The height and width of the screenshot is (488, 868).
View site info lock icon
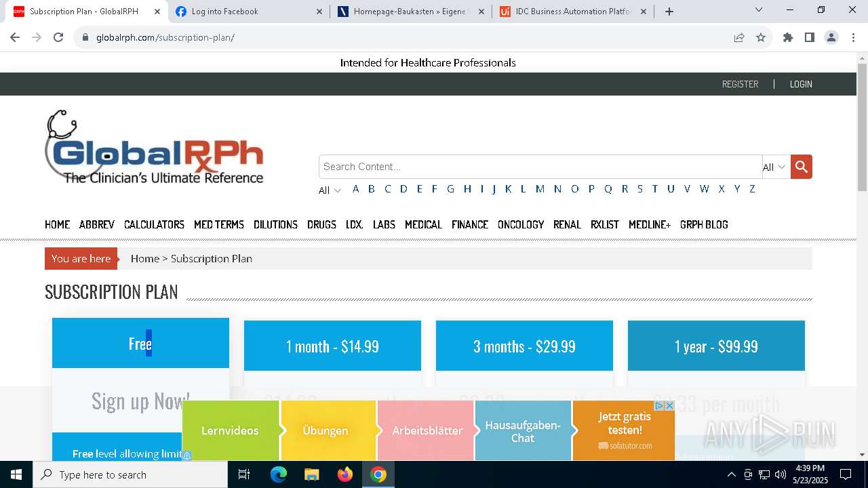click(85, 37)
